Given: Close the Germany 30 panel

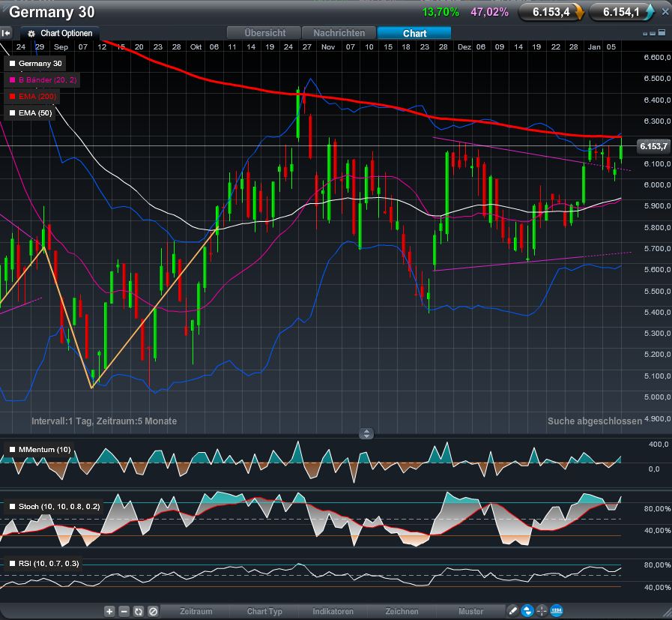Looking at the screenshot, I should [x=665, y=12].
